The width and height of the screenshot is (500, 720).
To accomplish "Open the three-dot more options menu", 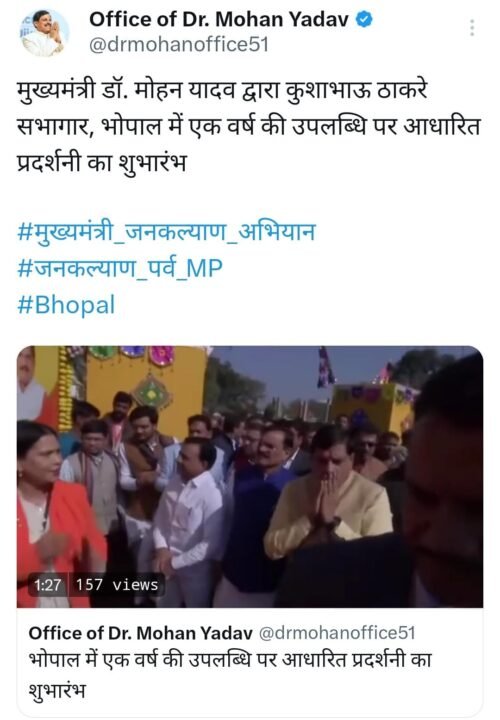I will [x=472, y=28].
